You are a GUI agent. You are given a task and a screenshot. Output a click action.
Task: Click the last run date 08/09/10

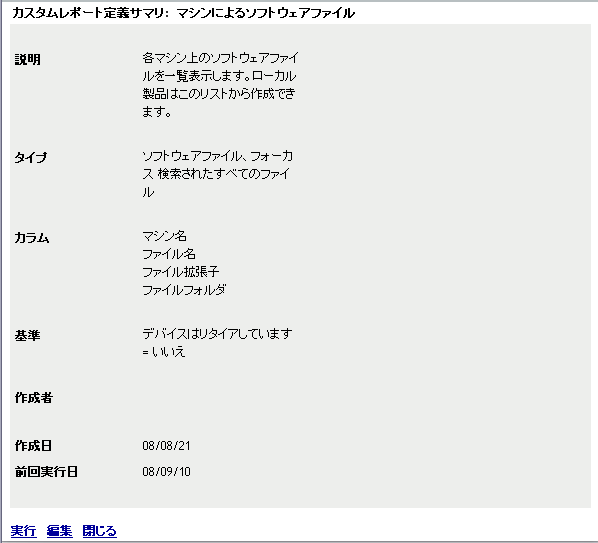coord(166,472)
